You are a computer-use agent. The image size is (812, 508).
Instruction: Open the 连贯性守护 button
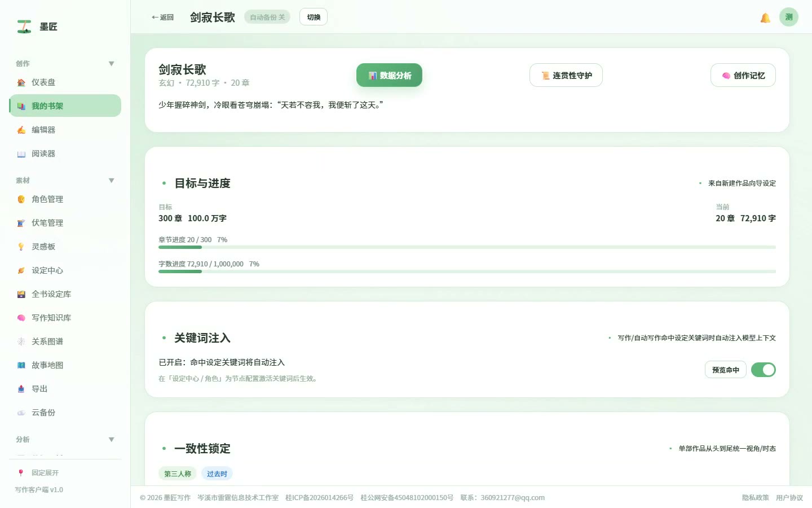[x=566, y=75]
